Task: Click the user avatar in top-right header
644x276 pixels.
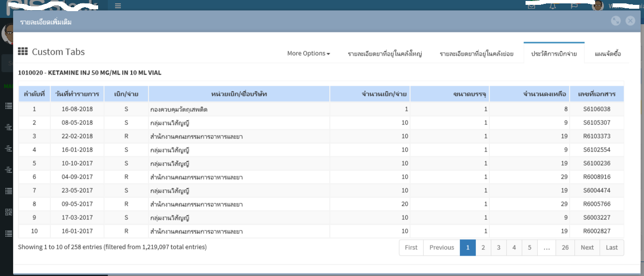Action: pos(598,6)
